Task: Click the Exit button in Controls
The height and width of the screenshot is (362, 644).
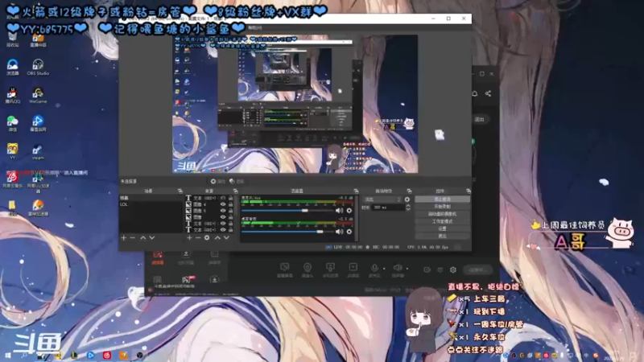Action: tap(442, 236)
